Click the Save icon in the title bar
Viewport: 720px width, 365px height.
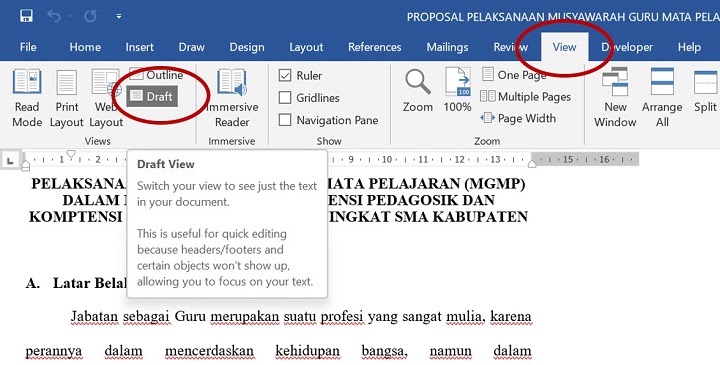pyautogui.click(x=27, y=17)
